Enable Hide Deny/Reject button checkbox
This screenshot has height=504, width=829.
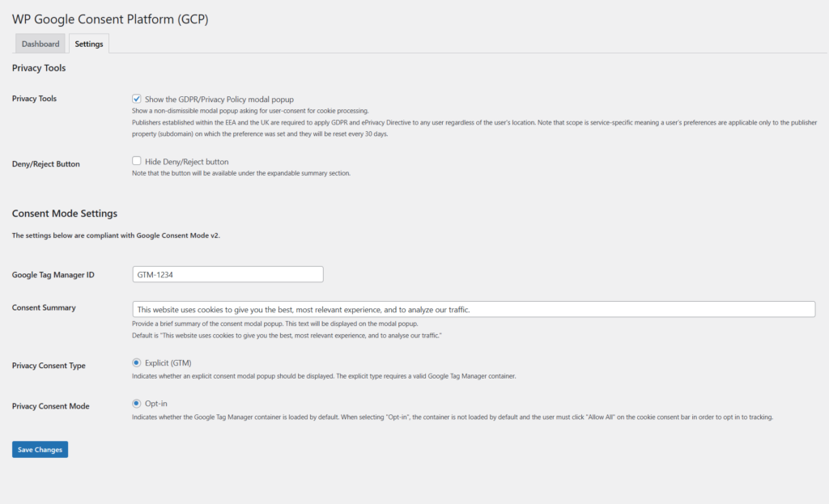coord(136,161)
